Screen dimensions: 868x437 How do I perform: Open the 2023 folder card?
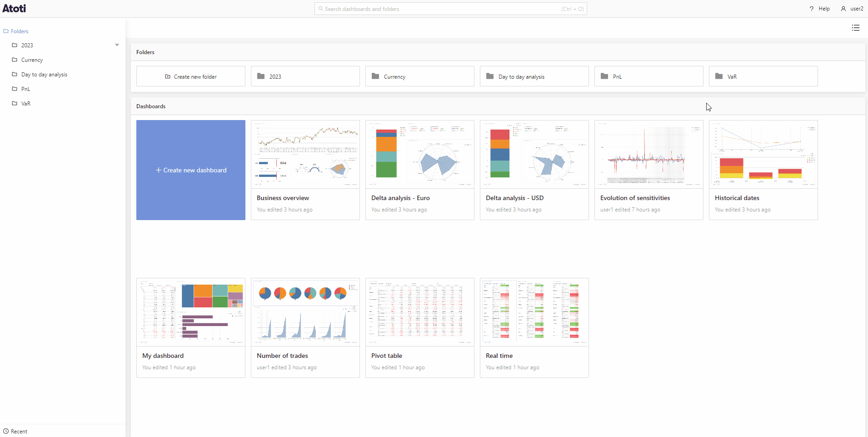(305, 76)
